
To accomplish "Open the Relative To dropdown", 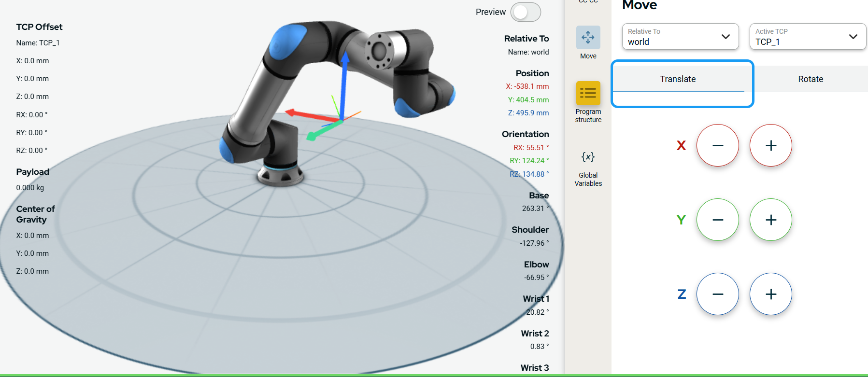I will [x=680, y=37].
